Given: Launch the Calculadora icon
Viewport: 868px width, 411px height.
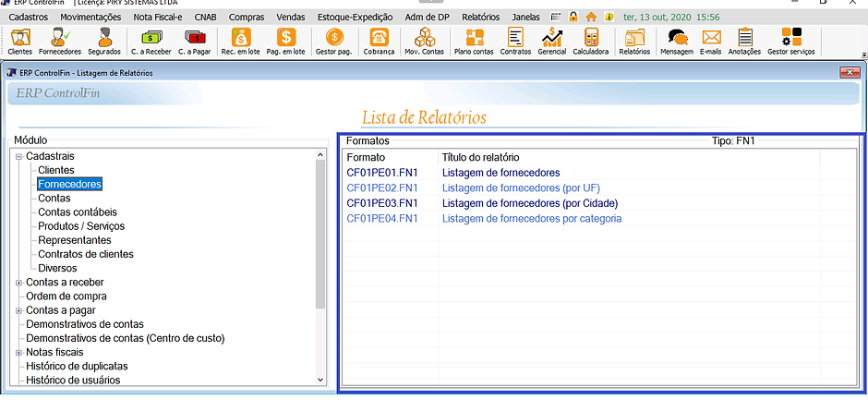Looking at the screenshot, I should point(591,42).
